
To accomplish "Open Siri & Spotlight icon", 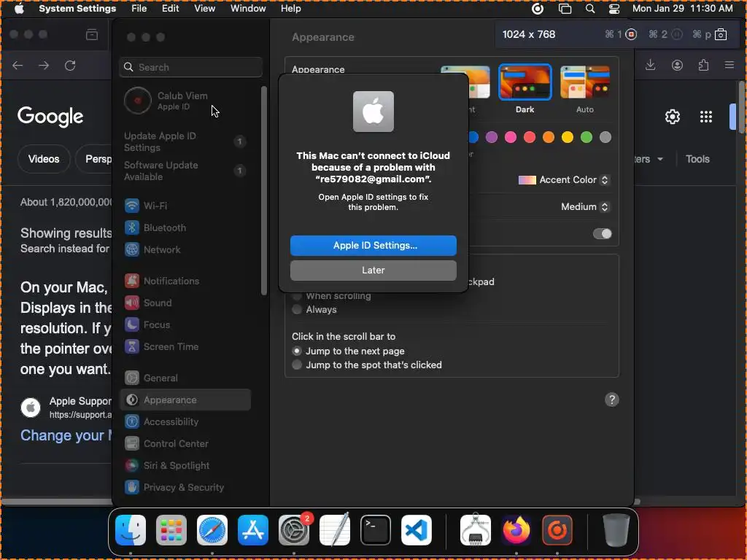I will coord(132,466).
